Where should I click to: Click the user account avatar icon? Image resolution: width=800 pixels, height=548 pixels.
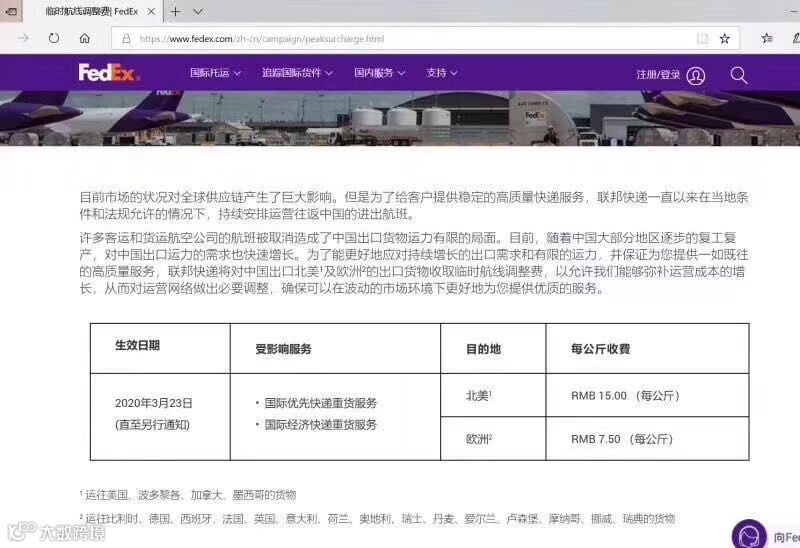(696, 76)
